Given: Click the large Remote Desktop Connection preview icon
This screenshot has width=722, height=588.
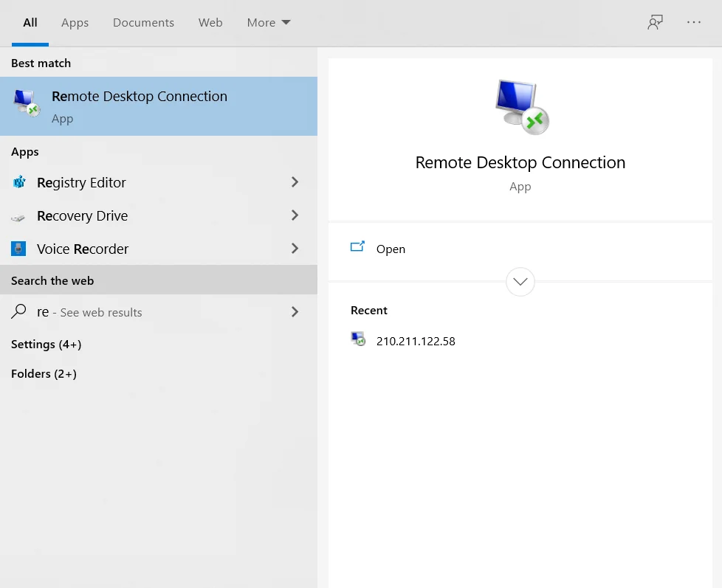Looking at the screenshot, I should 522,107.
